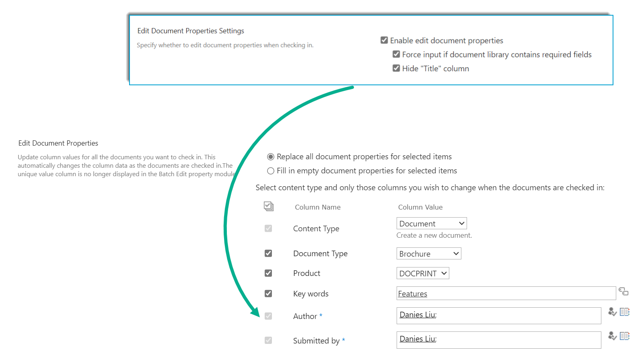Toggle Enable edit document properties checkbox
This screenshot has width=644, height=362.
tap(384, 40)
